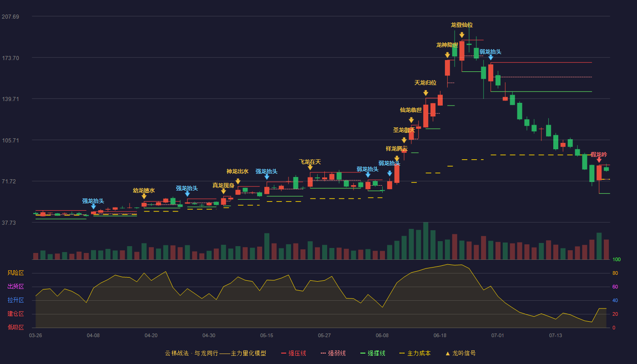The height and width of the screenshot is (364, 637).
Task: Click the 207.69 price axis label
Action: tap(10, 17)
